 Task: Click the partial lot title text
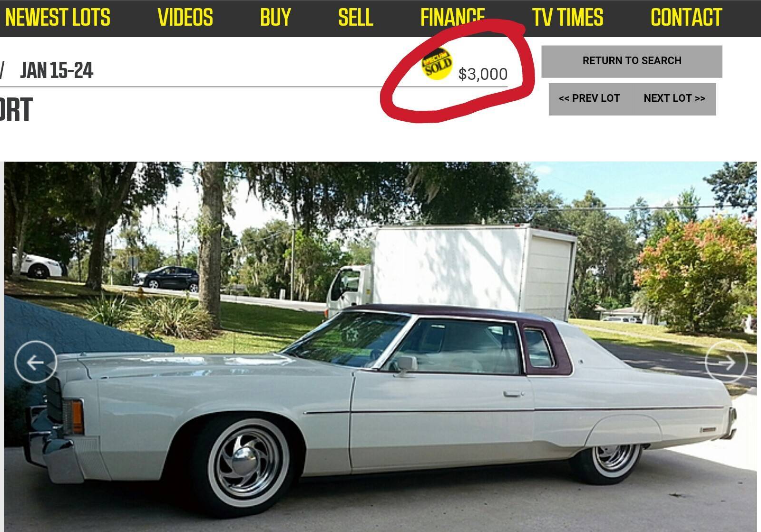[16, 110]
